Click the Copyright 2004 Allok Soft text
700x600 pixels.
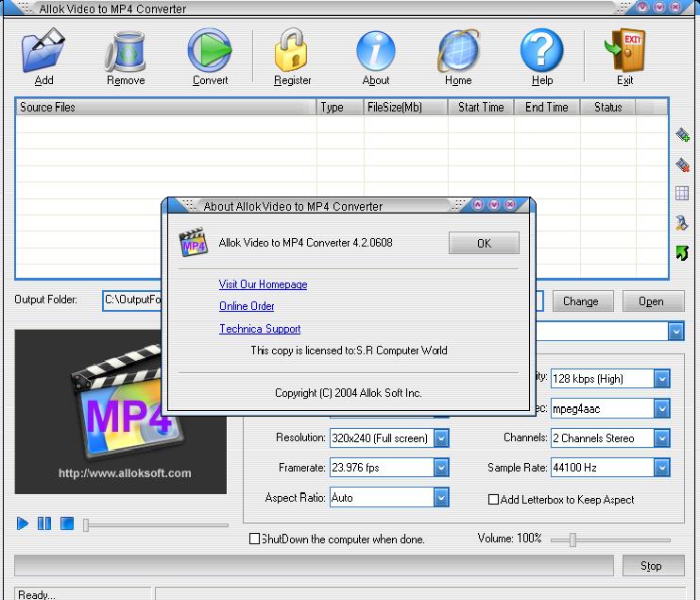pos(349,393)
